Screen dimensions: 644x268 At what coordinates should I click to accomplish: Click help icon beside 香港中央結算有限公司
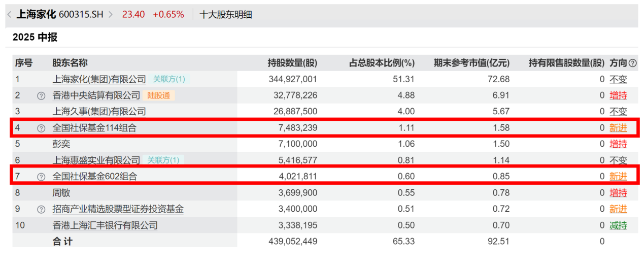[41, 95]
